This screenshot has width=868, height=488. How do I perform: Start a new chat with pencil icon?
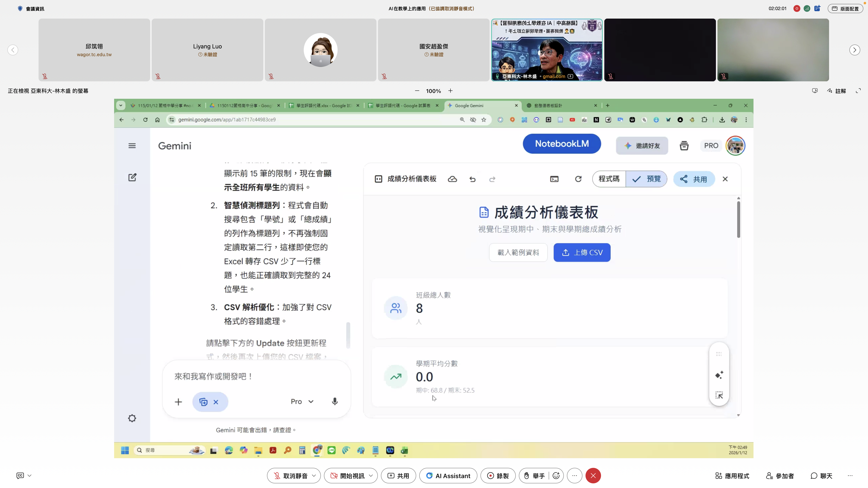[132, 178]
